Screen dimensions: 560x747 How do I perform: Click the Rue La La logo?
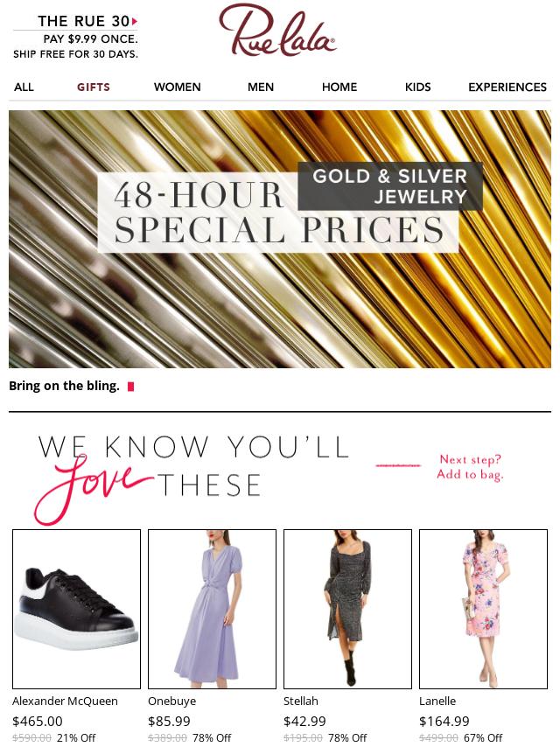click(277, 31)
